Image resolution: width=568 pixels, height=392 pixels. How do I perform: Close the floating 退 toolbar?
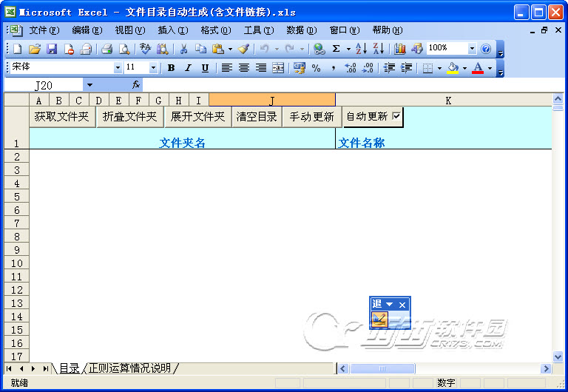tap(402, 305)
